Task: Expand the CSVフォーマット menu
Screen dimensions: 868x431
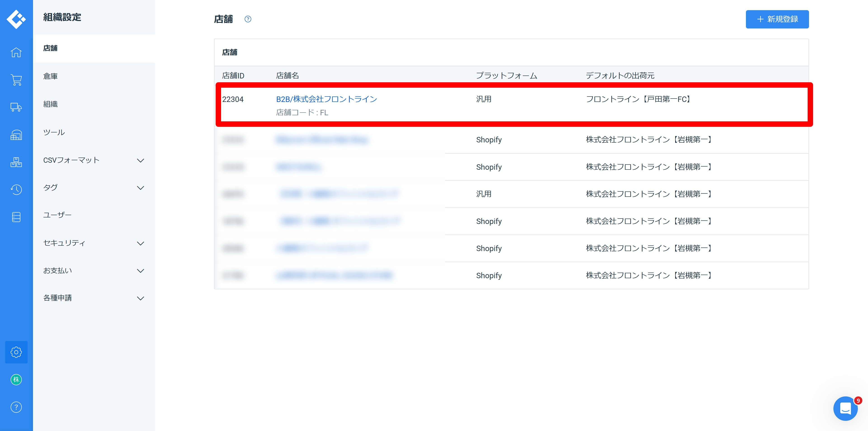Action: tap(94, 160)
